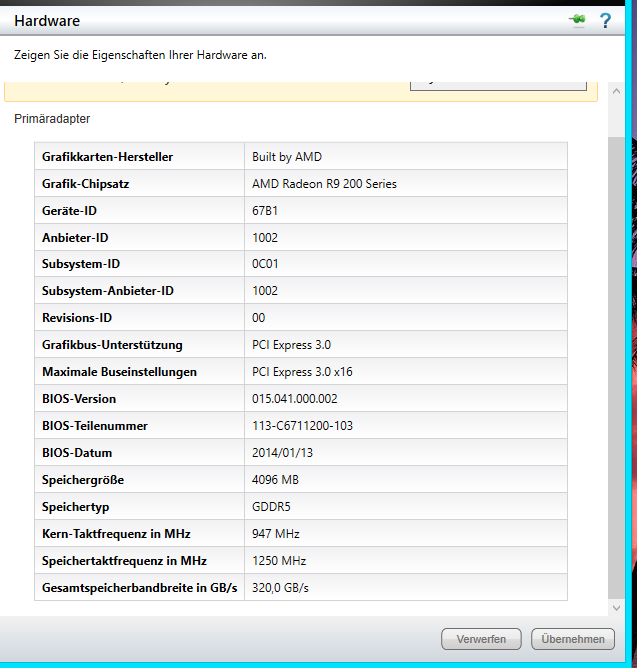Click the Übernehmen button
Viewport: 637px width, 668px height.
(x=573, y=639)
